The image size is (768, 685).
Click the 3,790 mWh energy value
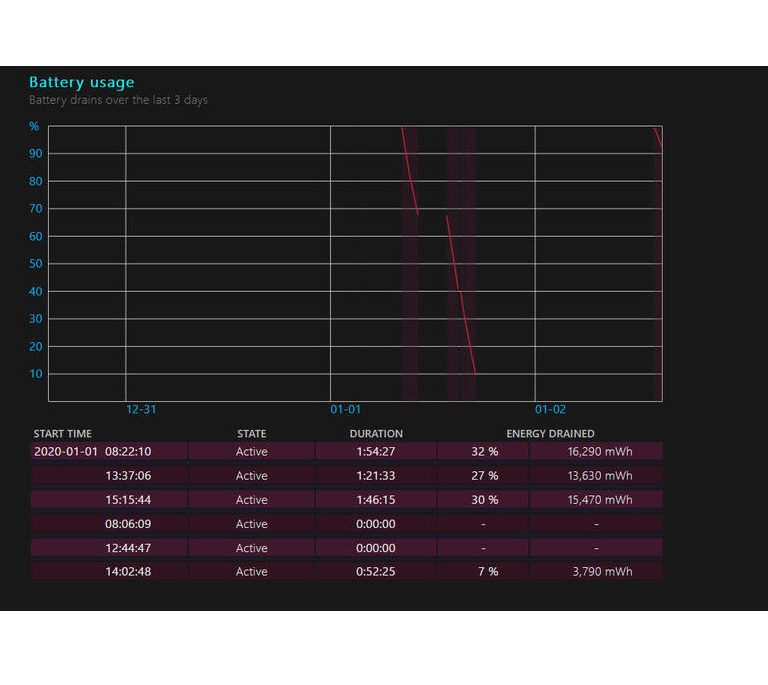(602, 571)
